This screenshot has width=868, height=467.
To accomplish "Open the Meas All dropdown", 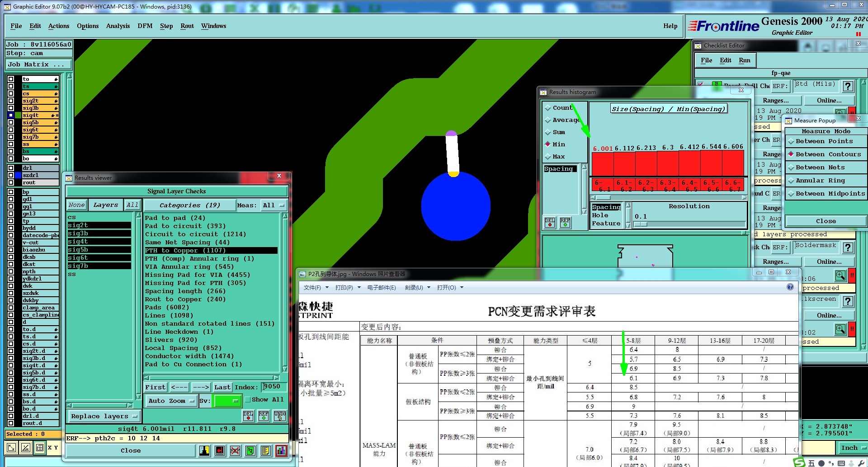I will pyautogui.click(x=274, y=205).
